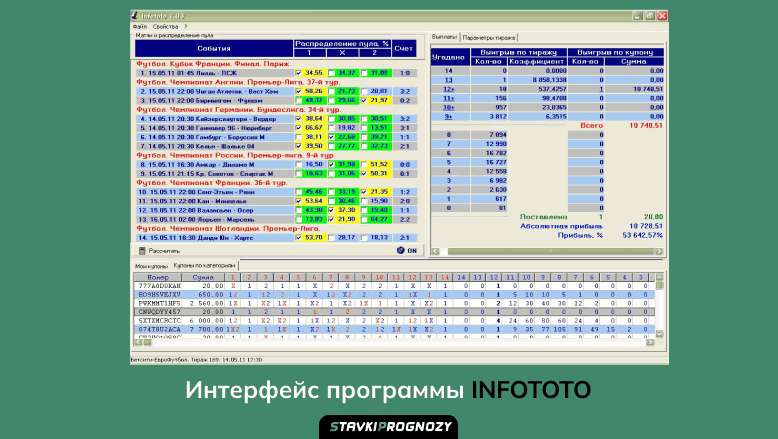Click the Сумма column header in coupons table

pyautogui.click(x=204, y=276)
